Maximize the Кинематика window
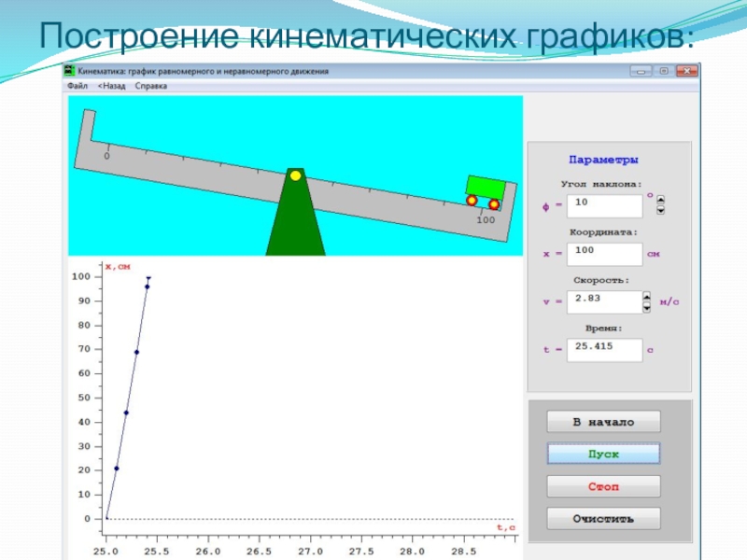The height and width of the screenshot is (560, 747). click(664, 71)
